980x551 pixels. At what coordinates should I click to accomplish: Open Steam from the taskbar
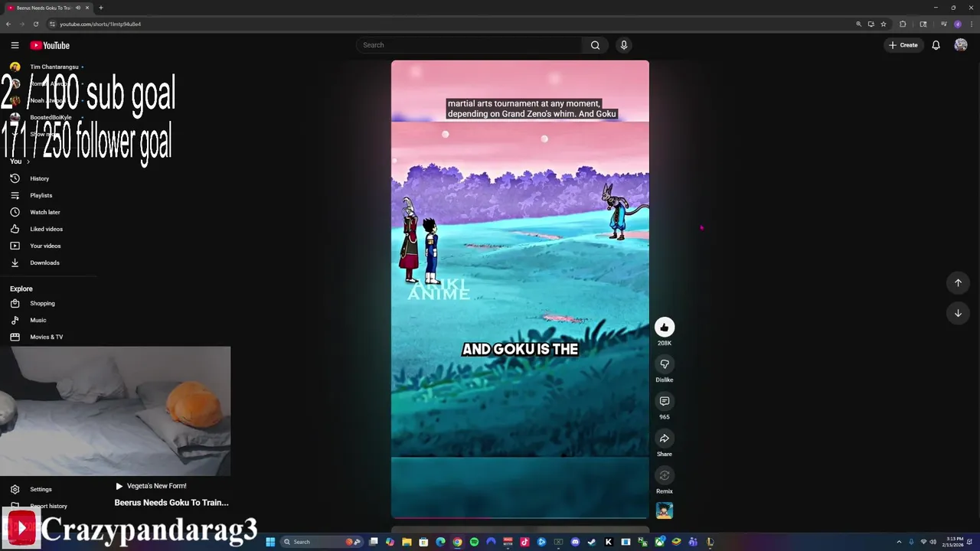click(592, 542)
